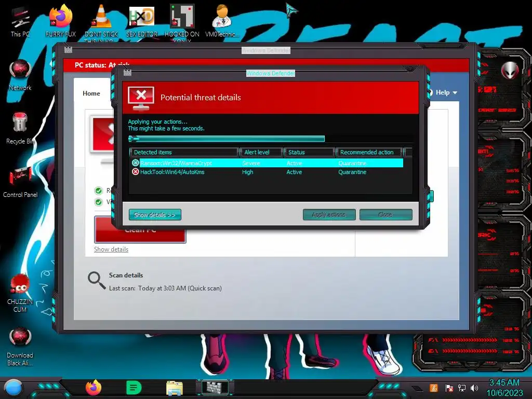
Task: Click the magnifier Scan details icon
Action: click(96, 280)
